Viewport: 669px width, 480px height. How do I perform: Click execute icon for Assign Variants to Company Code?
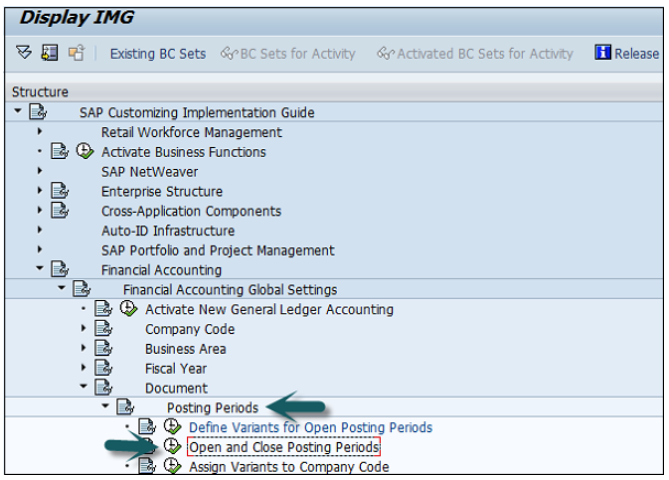pos(172,466)
